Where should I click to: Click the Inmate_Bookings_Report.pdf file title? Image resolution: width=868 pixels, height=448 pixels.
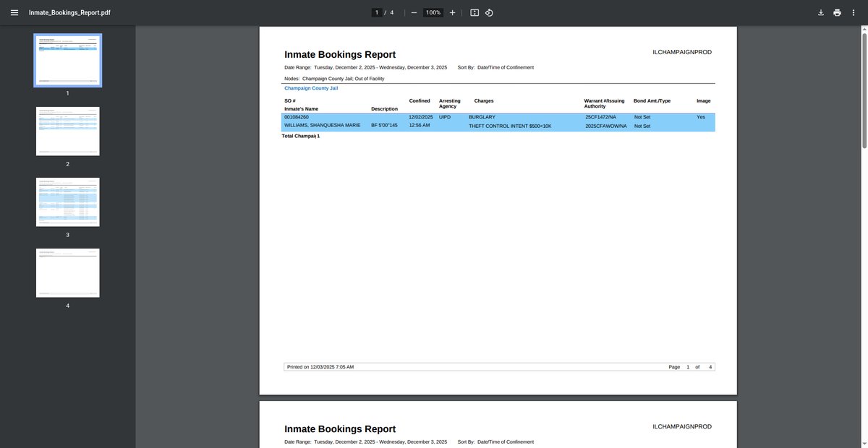click(x=69, y=13)
